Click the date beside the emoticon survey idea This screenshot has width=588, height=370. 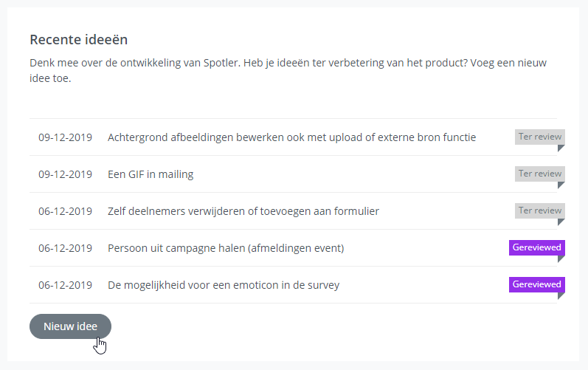[65, 285]
